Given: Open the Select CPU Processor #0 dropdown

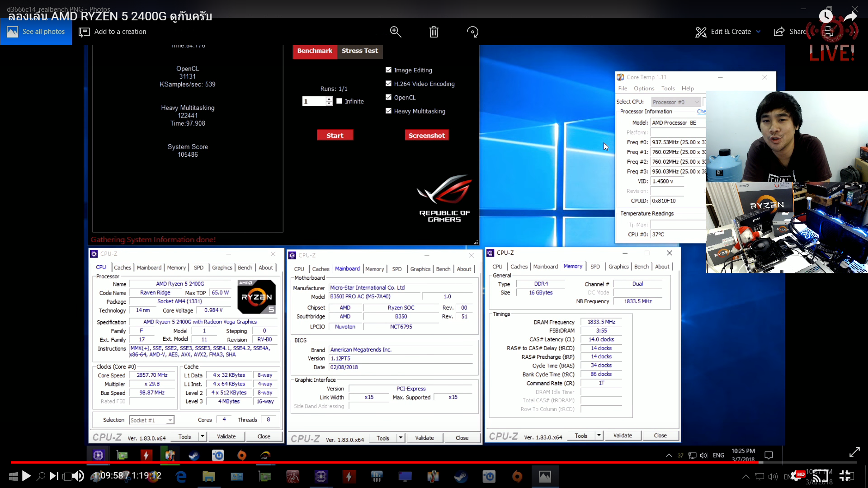Looking at the screenshot, I should 675,102.
